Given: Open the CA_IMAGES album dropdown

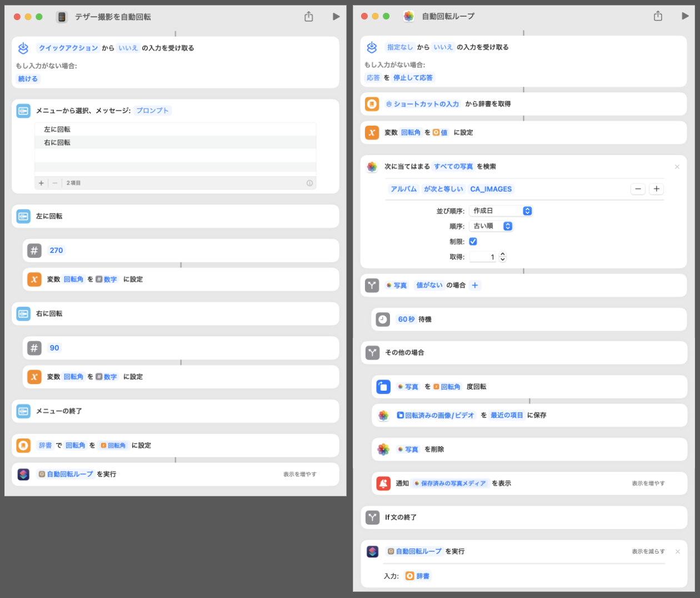Looking at the screenshot, I should click(x=491, y=190).
